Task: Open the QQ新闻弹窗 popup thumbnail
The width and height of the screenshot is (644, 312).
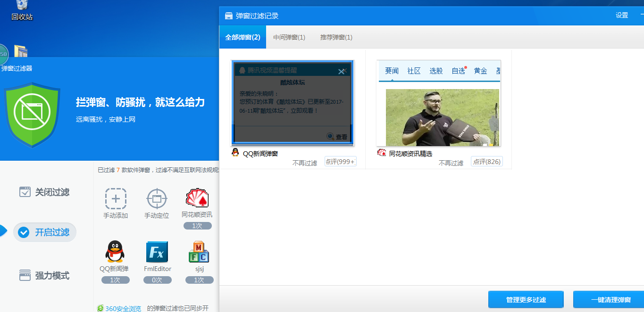Action: [x=293, y=103]
